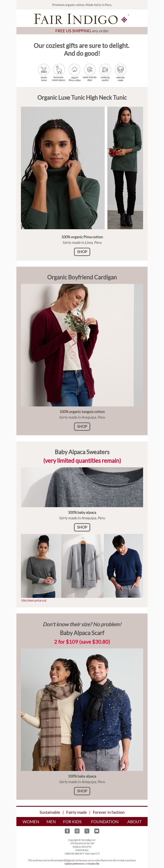Open the X (Twitter) icon in footer
This screenshot has width=164, height=868.
(87, 831)
